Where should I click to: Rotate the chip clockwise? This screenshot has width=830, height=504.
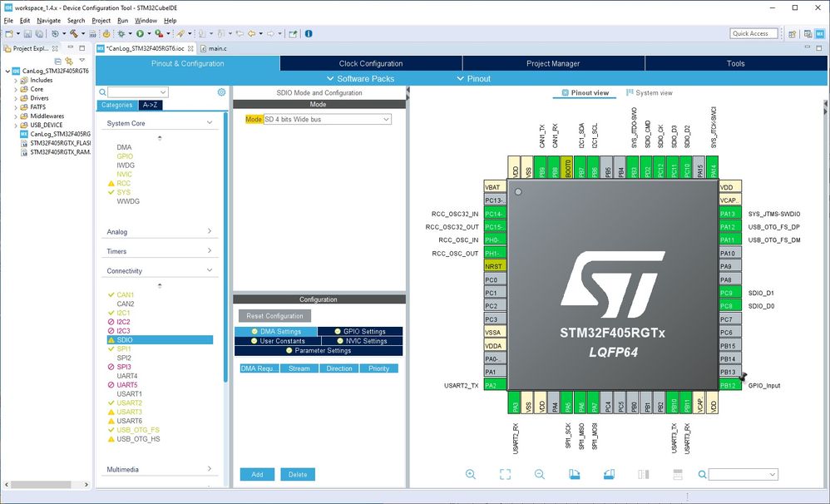[x=575, y=474]
